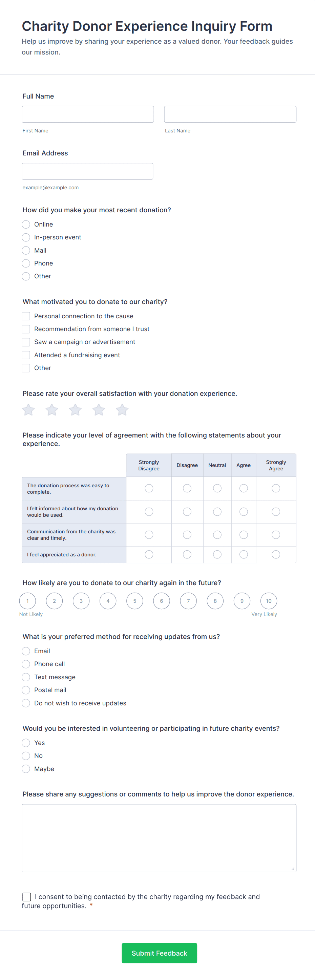This screenshot has width=315, height=980.
Task: Mark Strongly Agree for easy donation process
Action: [x=276, y=488]
